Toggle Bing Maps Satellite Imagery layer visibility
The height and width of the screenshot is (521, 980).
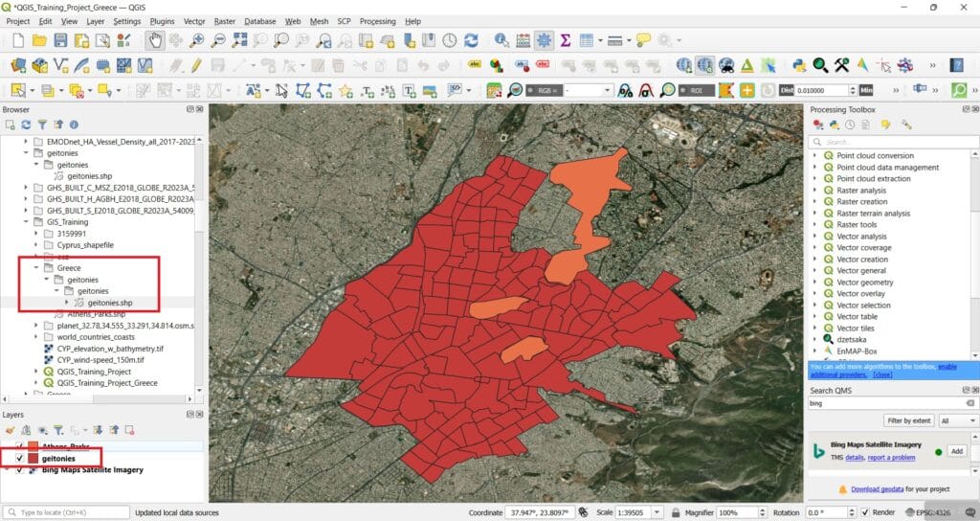(x=19, y=469)
